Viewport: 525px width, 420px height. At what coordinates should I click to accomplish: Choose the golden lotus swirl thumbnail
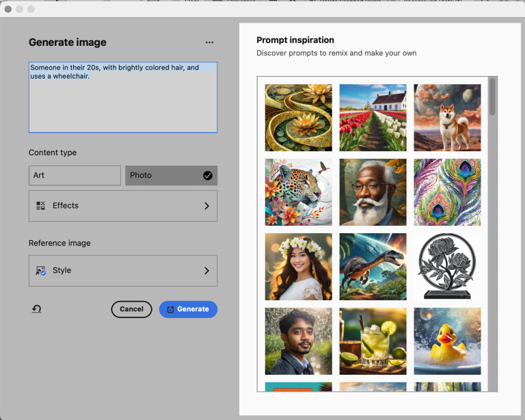[x=298, y=118]
